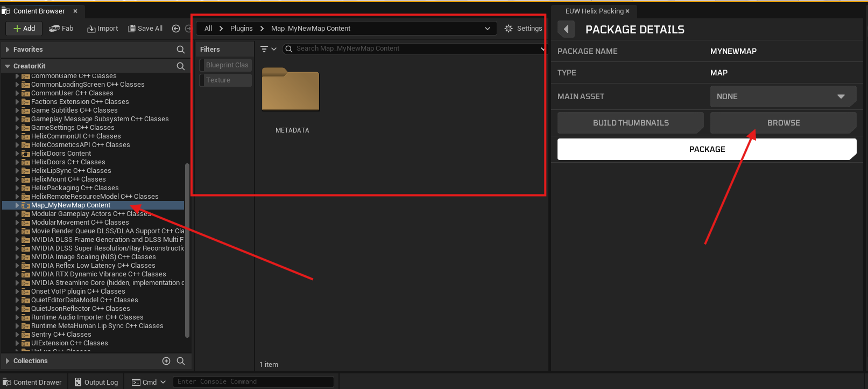This screenshot has height=389, width=868.
Task: Click the BUILD THUMBNAILS button
Action: (630, 123)
